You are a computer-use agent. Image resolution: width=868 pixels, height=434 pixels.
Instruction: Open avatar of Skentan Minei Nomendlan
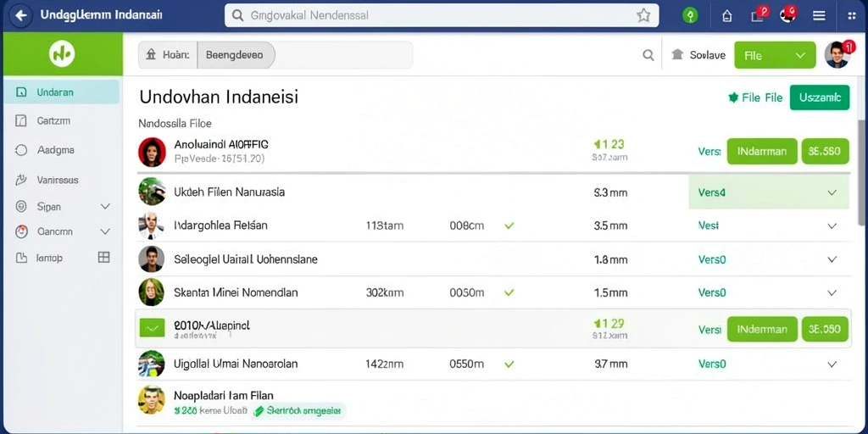click(152, 292)
